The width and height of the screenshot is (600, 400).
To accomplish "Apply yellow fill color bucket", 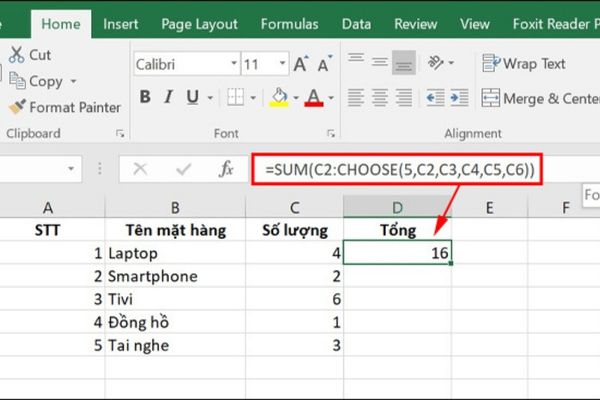I will (x=279, y=97).
